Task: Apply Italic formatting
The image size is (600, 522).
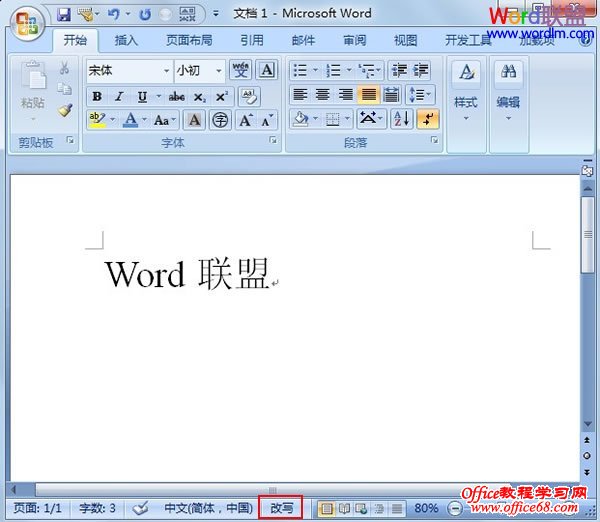Action: pos(119,97)
